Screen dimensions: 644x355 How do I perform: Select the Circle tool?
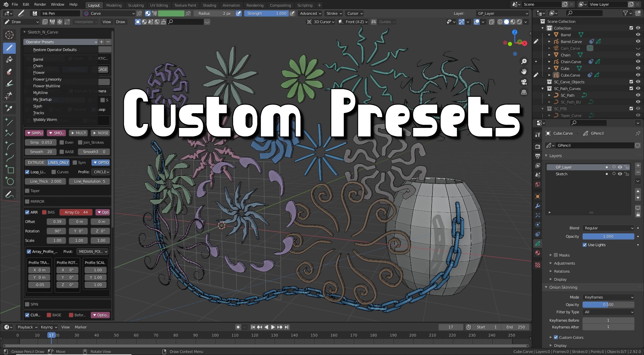point(9,182)
